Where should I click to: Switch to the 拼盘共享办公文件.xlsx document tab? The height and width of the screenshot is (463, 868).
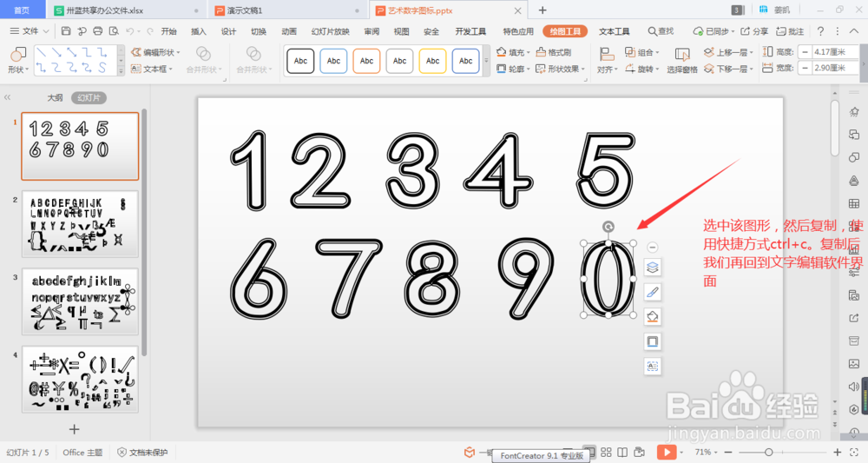[x=126, y=10]
